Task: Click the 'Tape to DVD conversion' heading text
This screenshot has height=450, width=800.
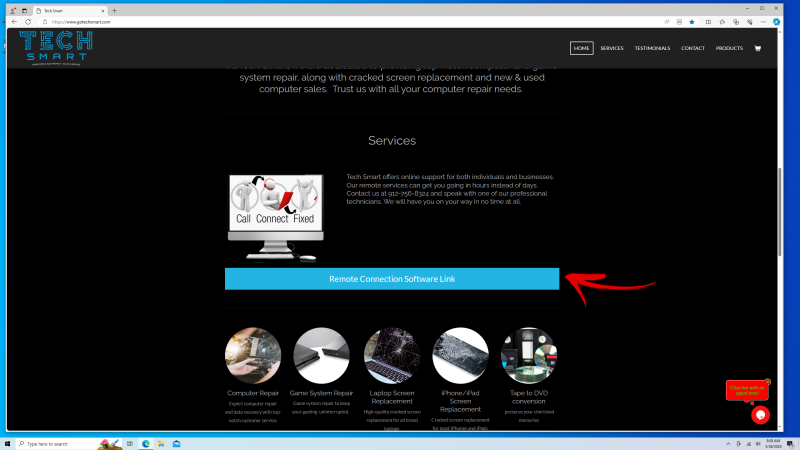Action: point(529,397)
